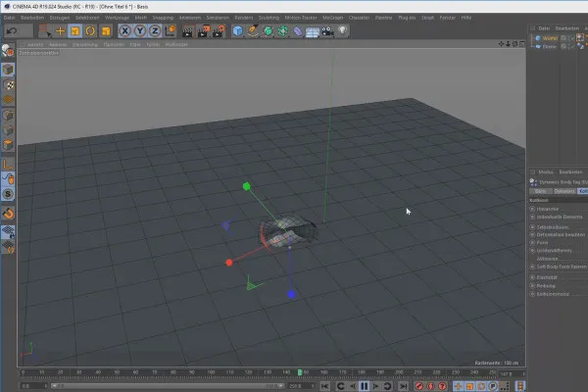Click Record Active Objects red button
The height and width of the screenshot is (392, 588).
click(x=419, y=386)
